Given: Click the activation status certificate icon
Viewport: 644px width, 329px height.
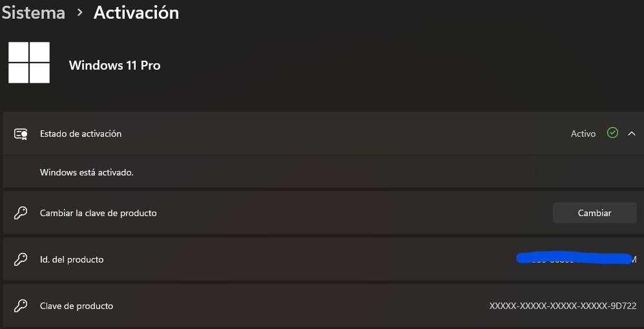Looking at the screenshot, I should (21, 134).
